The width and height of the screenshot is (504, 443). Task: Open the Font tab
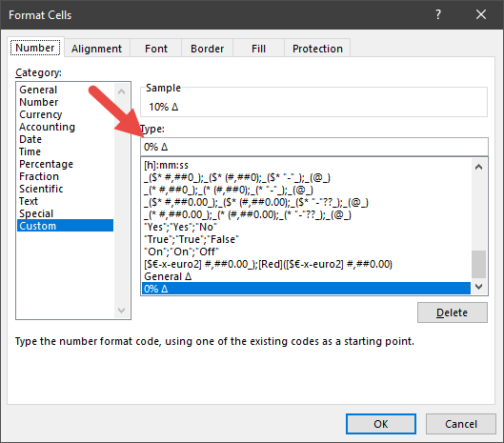(x=156, y=49)
